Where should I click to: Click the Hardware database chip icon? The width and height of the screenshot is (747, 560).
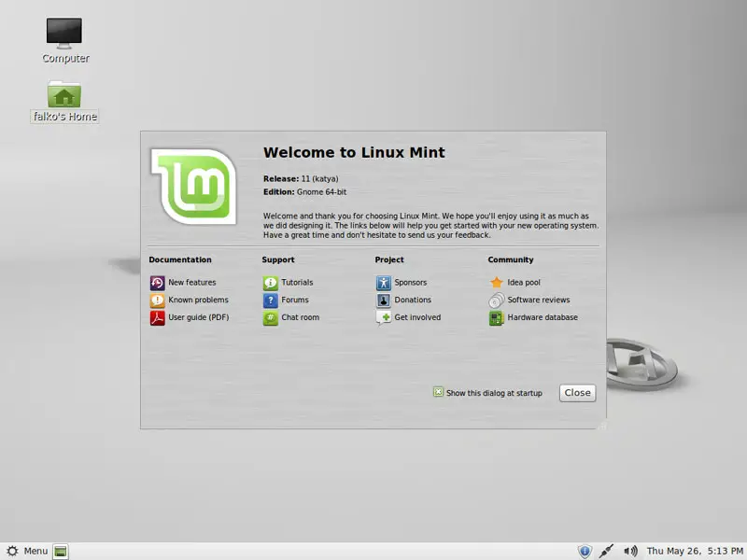tap(497, 317)
